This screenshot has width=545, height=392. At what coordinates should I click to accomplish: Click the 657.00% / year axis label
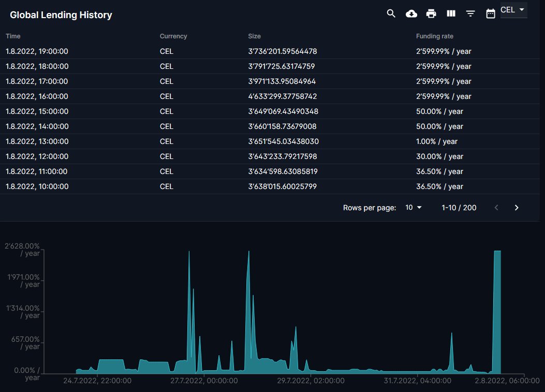[26, 343]
